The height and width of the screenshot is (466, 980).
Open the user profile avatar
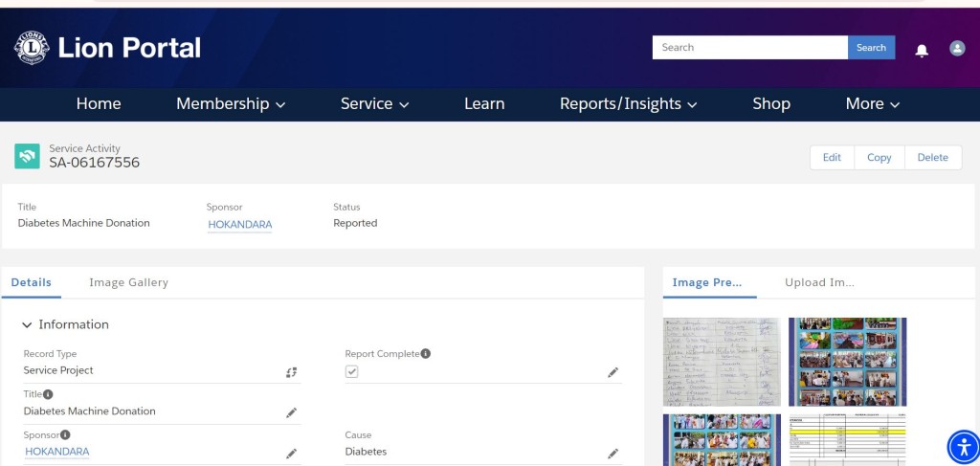coord(957,48)
